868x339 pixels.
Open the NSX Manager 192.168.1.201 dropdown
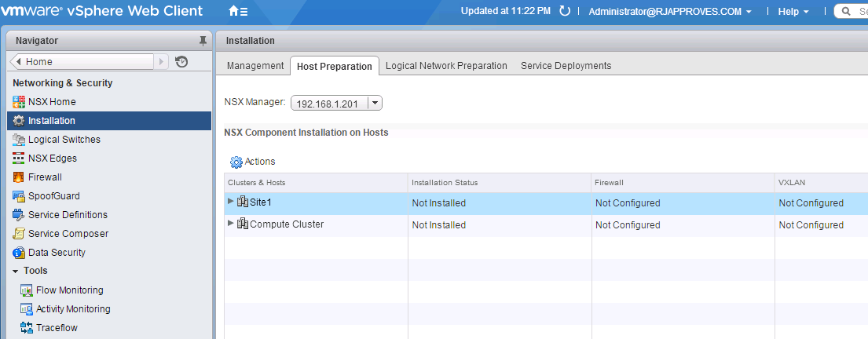tap(375, 103)
